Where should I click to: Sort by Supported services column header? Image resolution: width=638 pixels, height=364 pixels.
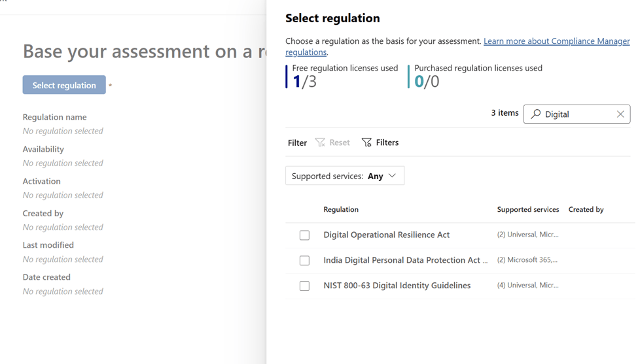tap(527, 210)
